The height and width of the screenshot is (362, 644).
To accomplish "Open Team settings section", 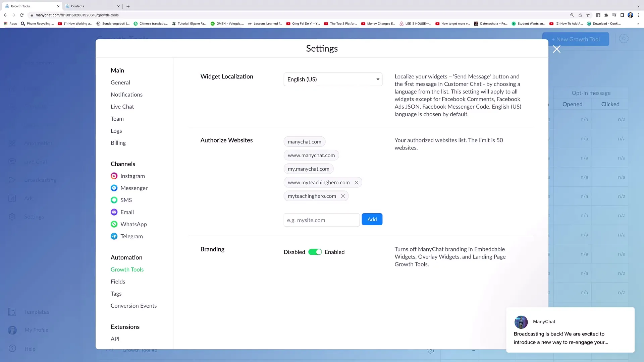I will click(117, 119).
